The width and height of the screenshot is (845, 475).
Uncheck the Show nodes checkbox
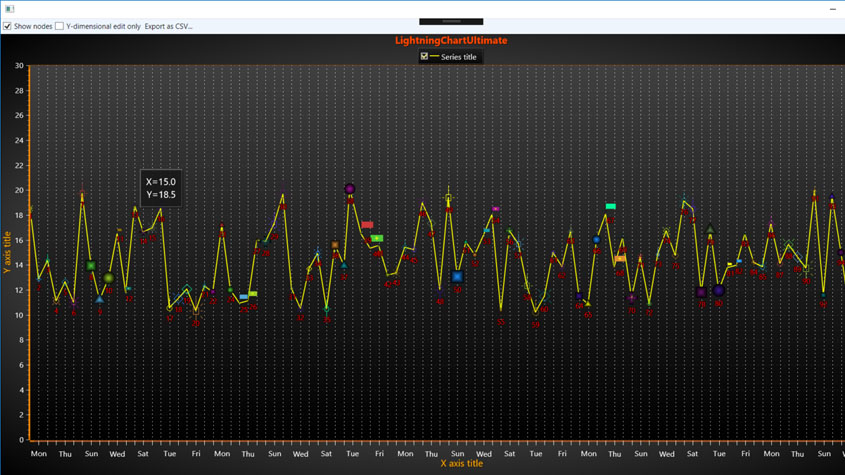coord(7,26)
